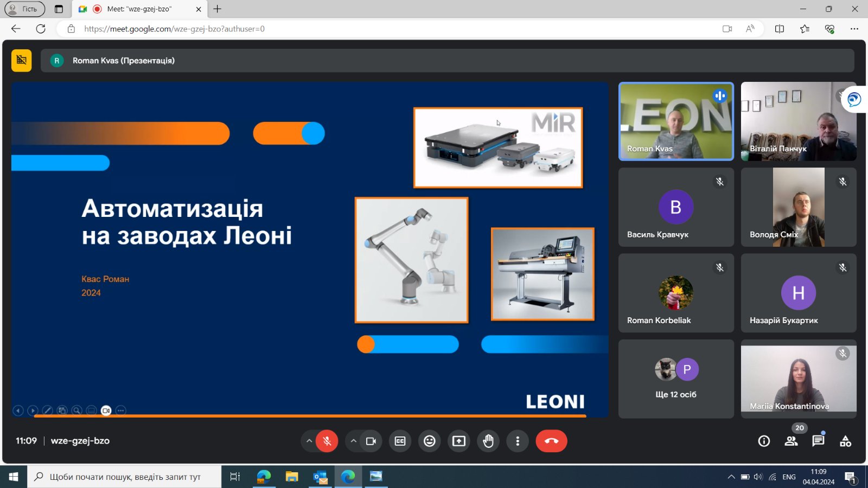Click Mariia Konstantinova's video tile
The image size is (868, 488).
coord(798,378)
